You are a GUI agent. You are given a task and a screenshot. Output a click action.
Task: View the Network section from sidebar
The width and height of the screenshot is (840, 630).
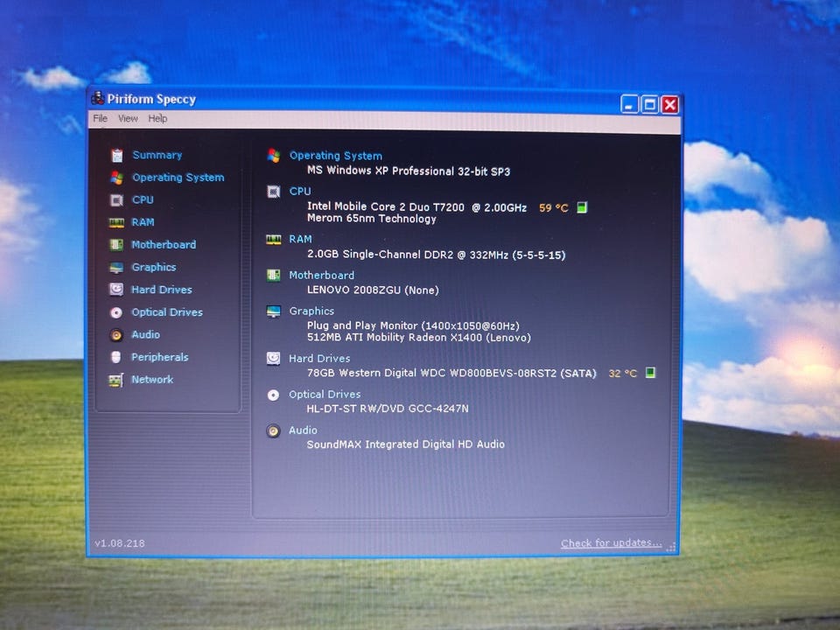152,380
